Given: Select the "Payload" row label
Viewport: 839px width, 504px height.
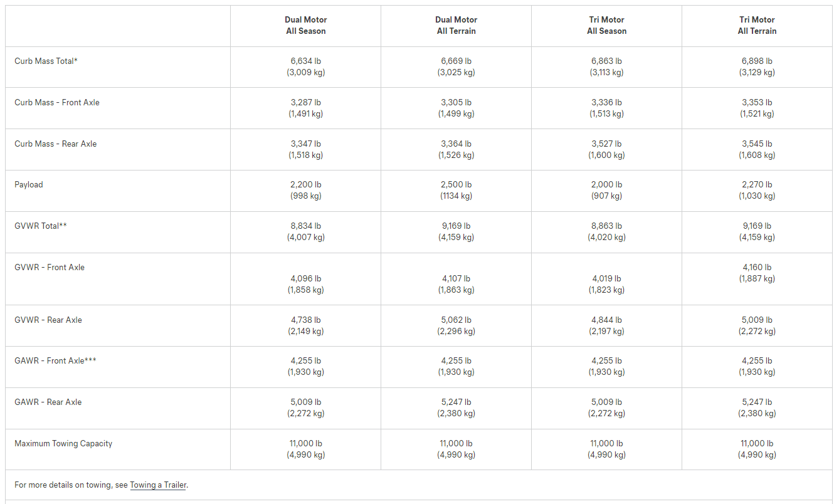Looking at the screenshot, I should [x=29, y=185].
